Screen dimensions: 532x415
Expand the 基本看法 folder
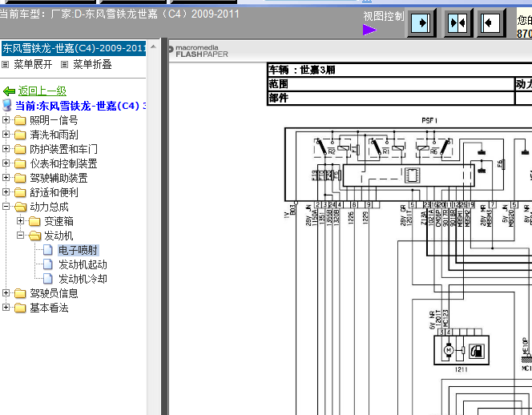[6, 307]
